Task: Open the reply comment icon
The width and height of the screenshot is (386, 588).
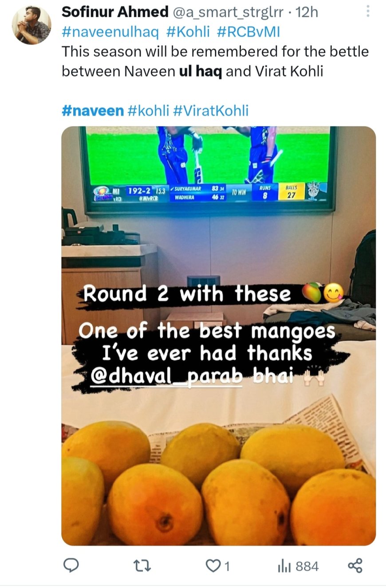Action: tap(71, 565)
